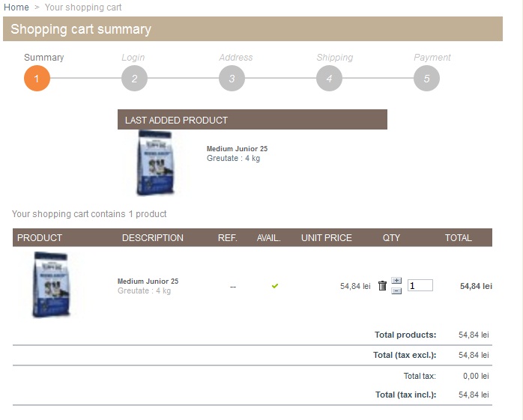This screenshot has height=420, width=523.
Task: Jump to step 4 Shipping circle
Action: coord(329,78)
